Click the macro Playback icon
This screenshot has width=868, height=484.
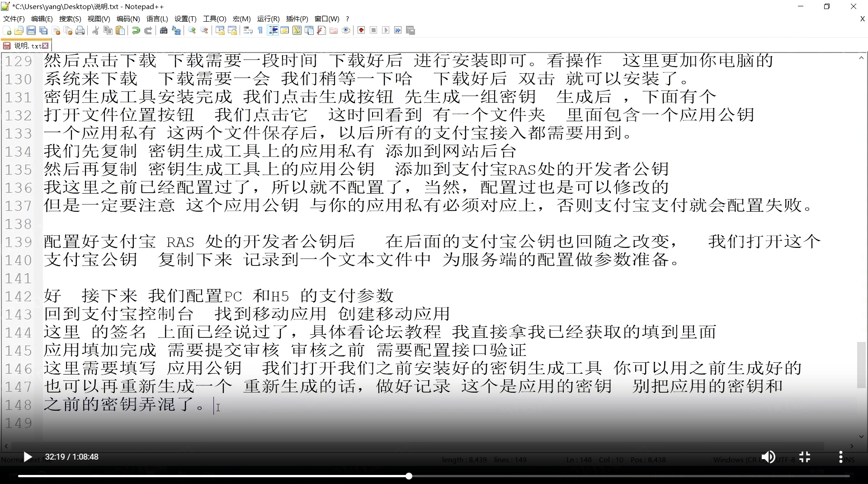[x=386, y=30]
